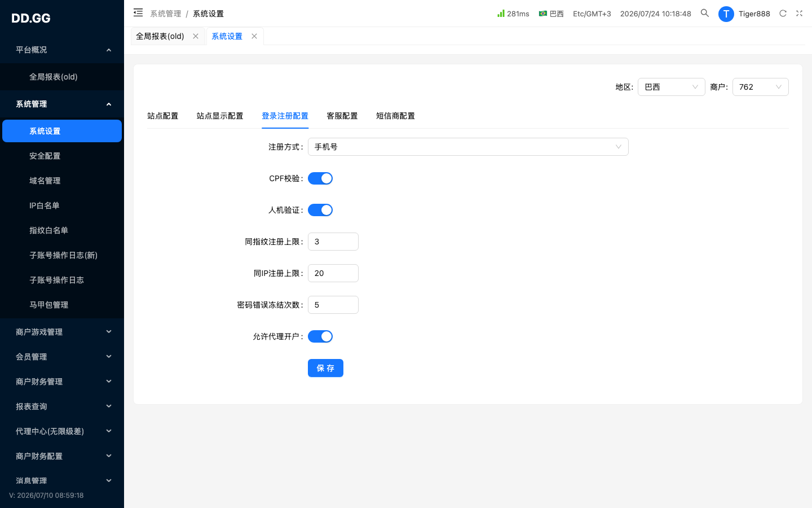Collapse the 系统管理 menu section

click(x=62, y=104)
